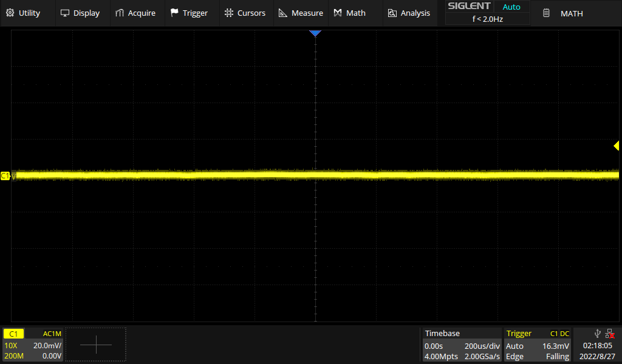This screenshot has height=364, width=622.
Task: Click the Measure ruler icon
Action: (x=283, y=13)
